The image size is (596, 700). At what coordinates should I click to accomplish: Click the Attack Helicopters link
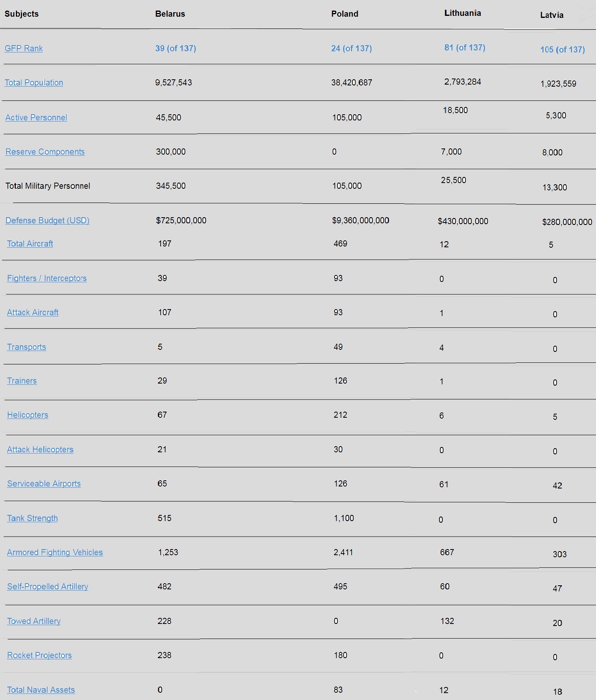click(x=40, y=449)
